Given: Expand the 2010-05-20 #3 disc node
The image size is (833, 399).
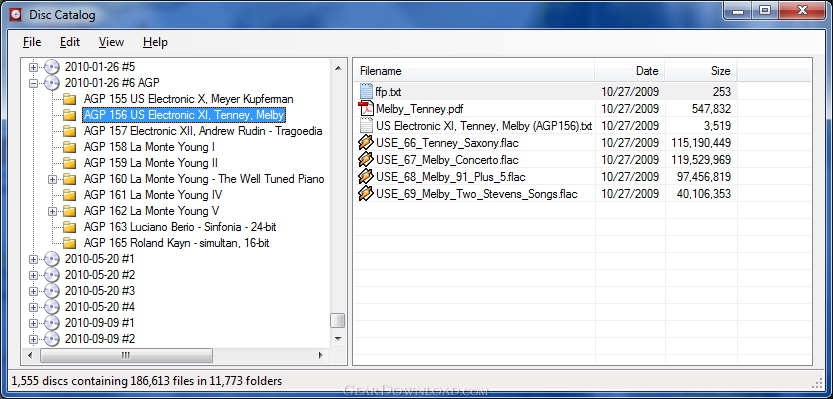Looking at the screenshot, I should tap(33, 291).
